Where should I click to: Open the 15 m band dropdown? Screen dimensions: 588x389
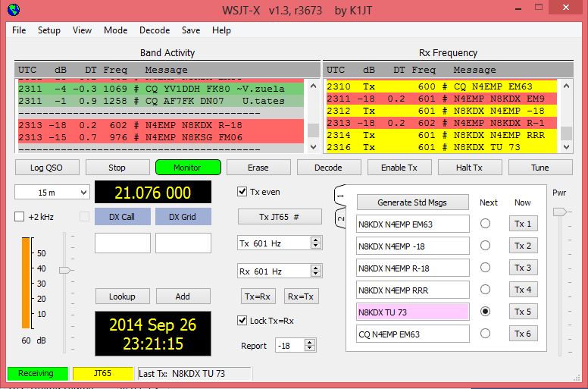[x=52, y=193]
